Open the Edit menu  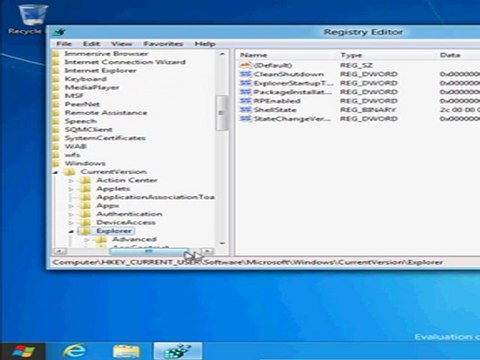[91, 44]
